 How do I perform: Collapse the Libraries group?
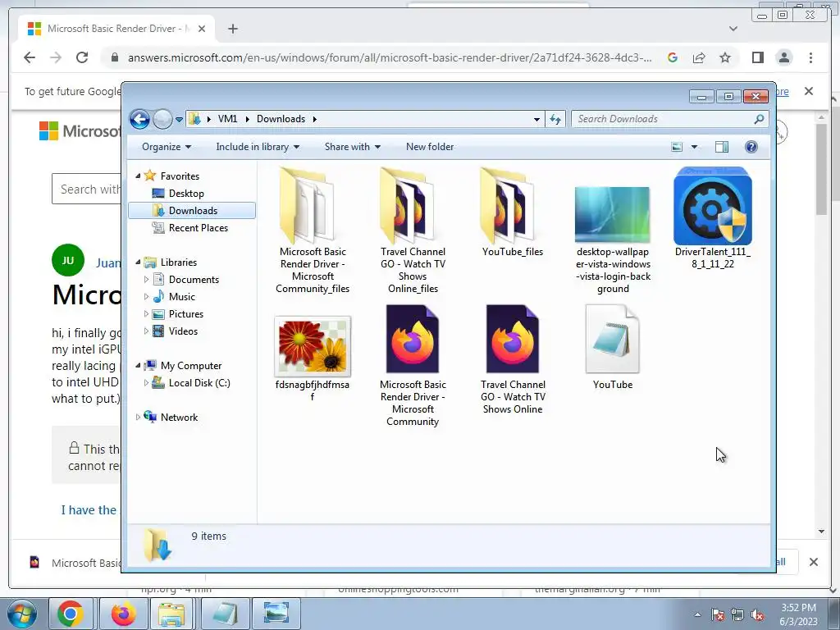pyautogui.click(x=138, y=262)
